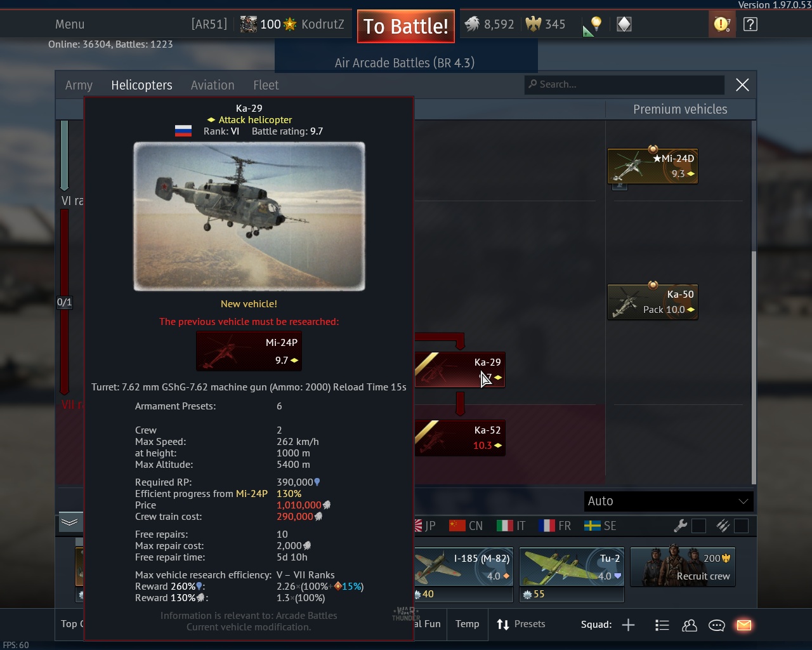Screen dimensions: 812x650
Task: Open the chat speech bubble icon
Action: pyautogui.click(x=717, y=625)
